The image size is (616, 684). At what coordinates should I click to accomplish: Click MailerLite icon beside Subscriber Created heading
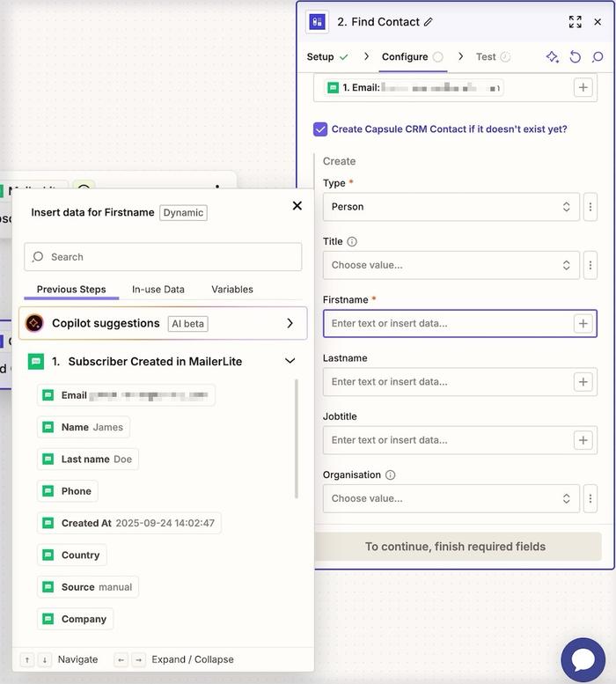[36, 361]
